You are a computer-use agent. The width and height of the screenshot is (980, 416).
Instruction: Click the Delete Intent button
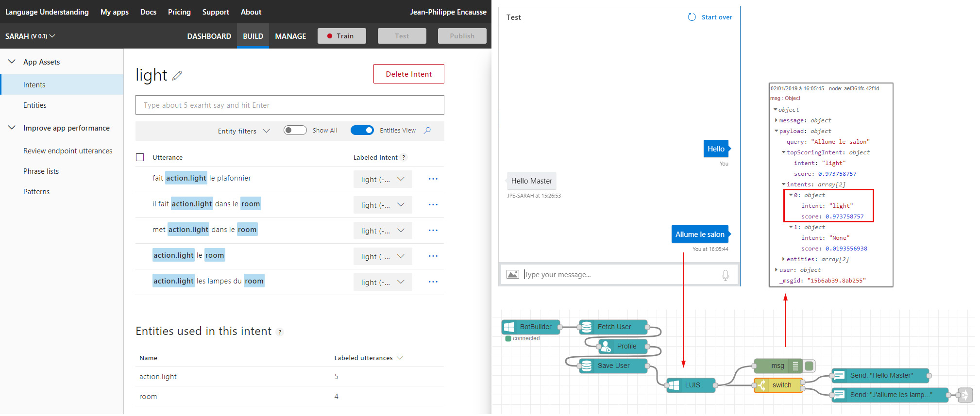tap(408, 74)
